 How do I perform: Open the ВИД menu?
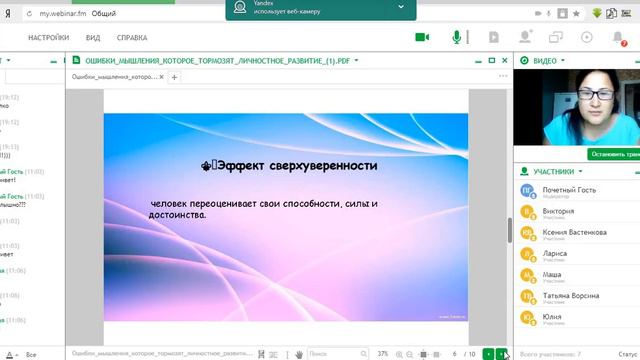pos(93,38)
